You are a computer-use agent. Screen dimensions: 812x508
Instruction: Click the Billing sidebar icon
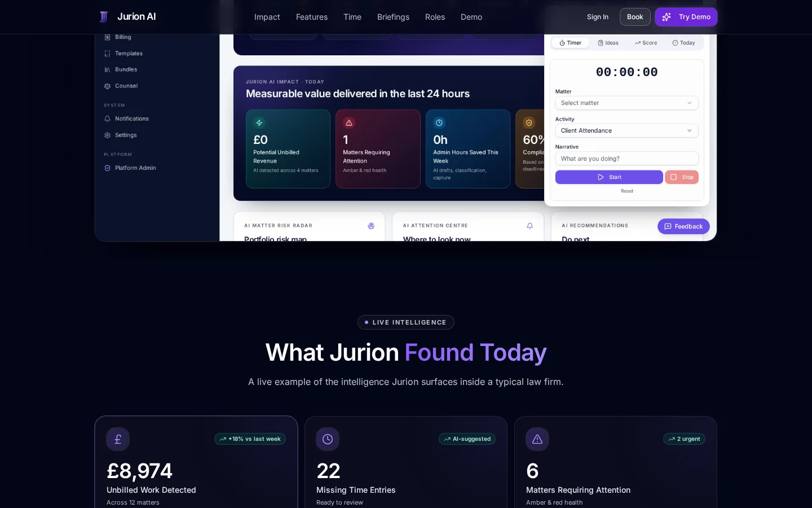point(107,37)
